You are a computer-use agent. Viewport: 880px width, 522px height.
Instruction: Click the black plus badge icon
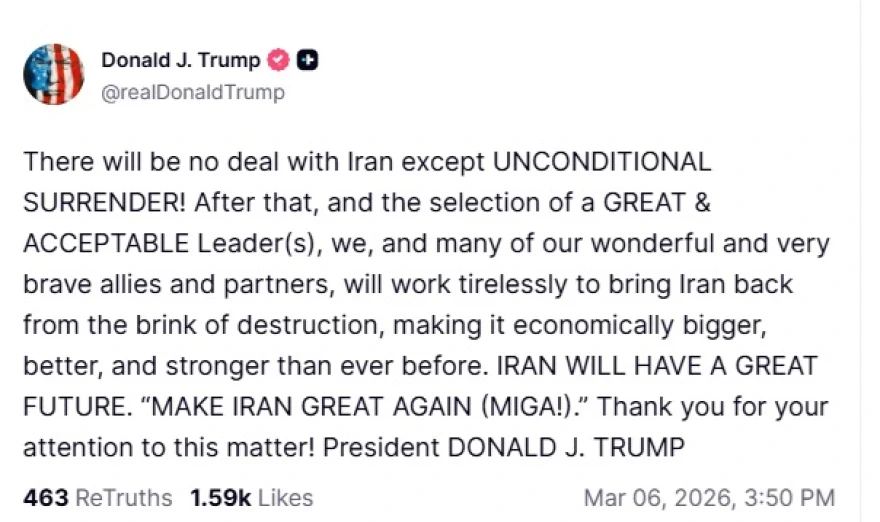[x=308, y=60]
